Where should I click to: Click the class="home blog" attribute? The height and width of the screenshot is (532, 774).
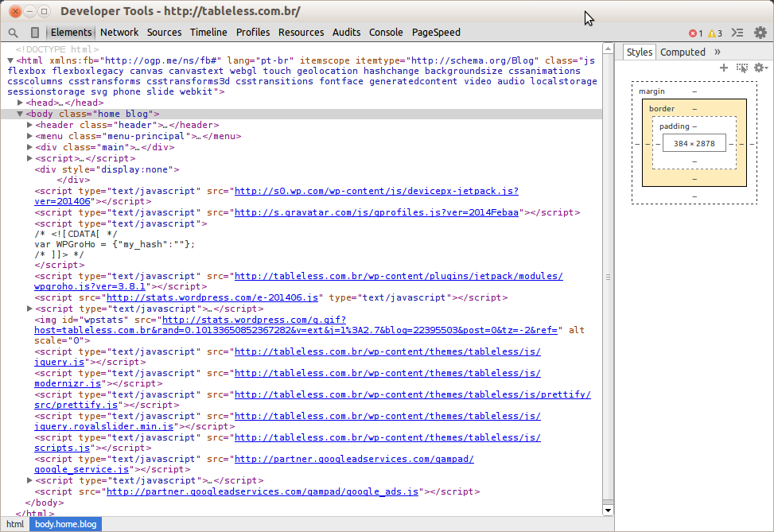coord(106,114)
